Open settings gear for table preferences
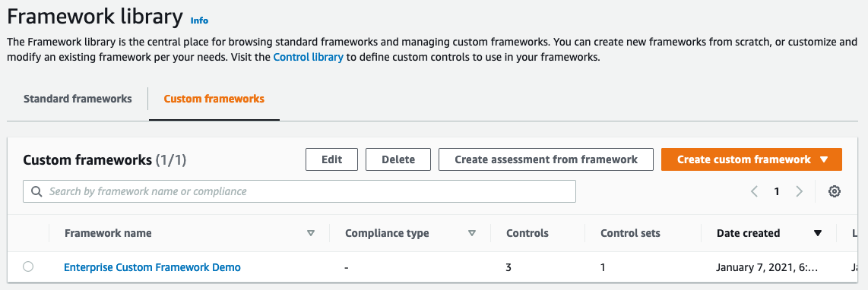Screen dimensions: 868x290 point(835,191)
